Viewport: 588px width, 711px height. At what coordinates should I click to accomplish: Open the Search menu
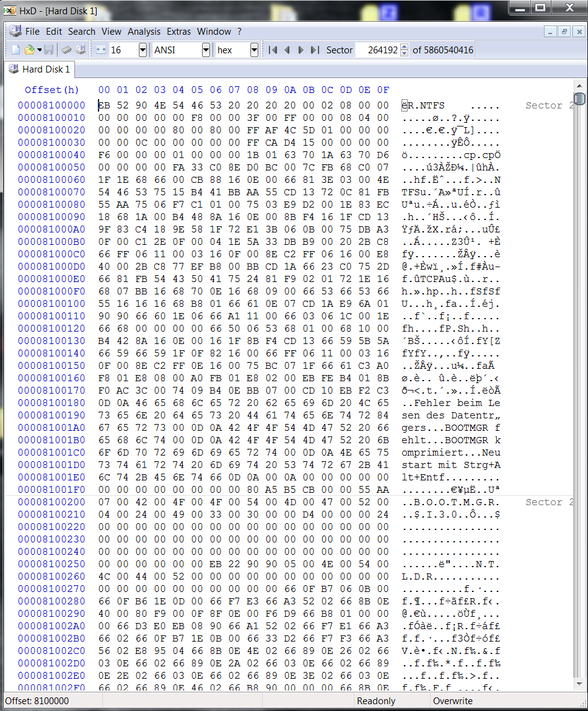[82, 31]
